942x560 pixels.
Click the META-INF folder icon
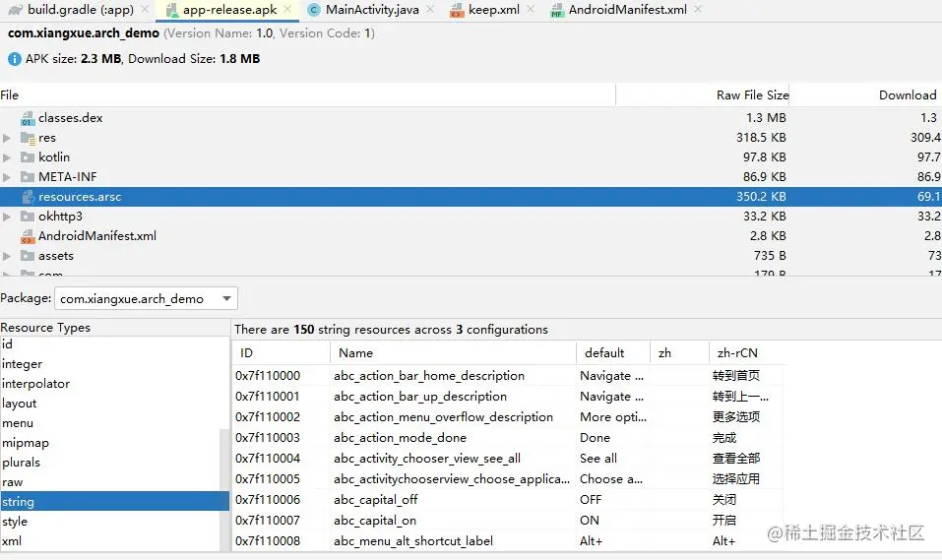click(27, 177)
